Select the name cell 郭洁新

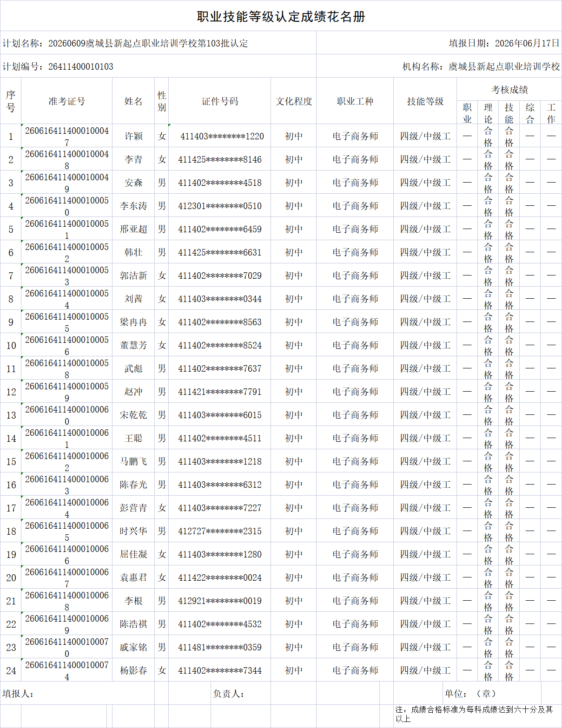(133, 275)
